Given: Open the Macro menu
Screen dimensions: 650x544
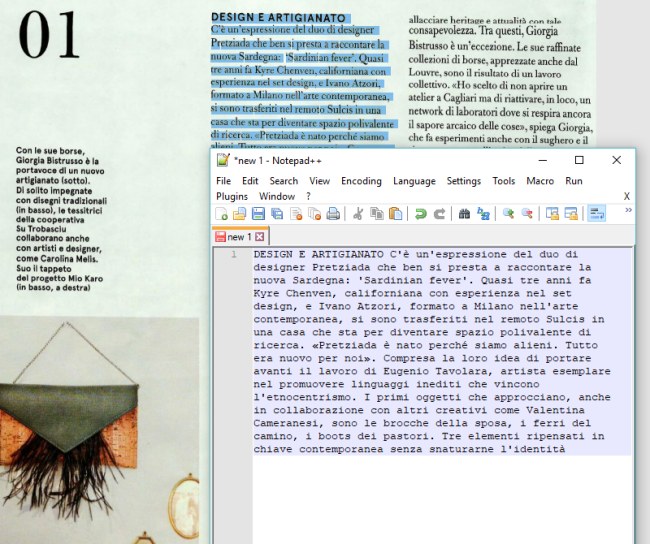Looking at the screenshot, I should click(x=540, y=181).
